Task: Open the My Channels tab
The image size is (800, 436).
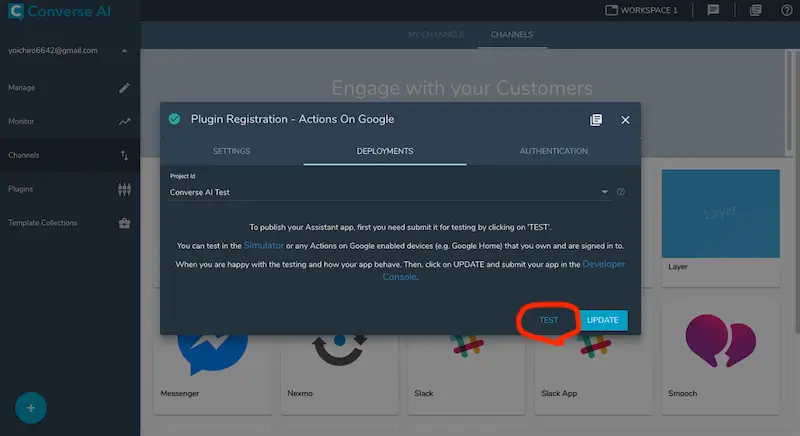Action: pos(436,35)
